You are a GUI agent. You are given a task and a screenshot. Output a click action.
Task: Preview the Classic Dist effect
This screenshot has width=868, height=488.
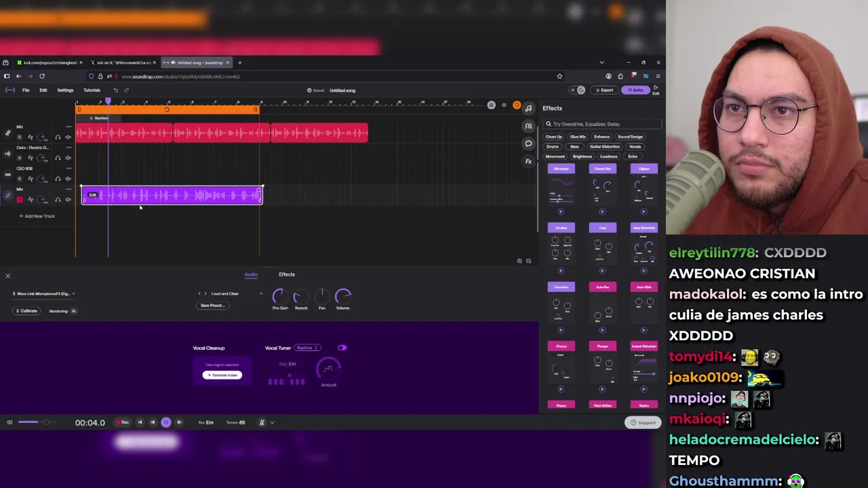(x=602, y=211)
